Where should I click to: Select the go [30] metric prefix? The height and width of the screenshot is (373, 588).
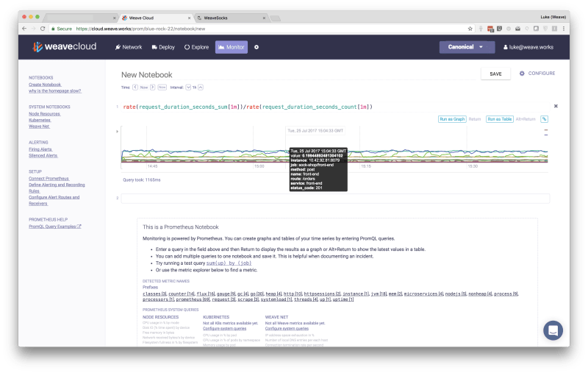click(x=257, y=294)
